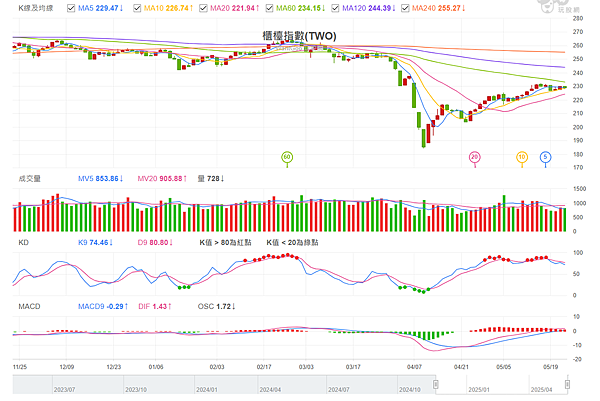This screenshot has height=401, width=600.
Task: Click the OSC 1.72 value
Action: [x=216, y=306]
